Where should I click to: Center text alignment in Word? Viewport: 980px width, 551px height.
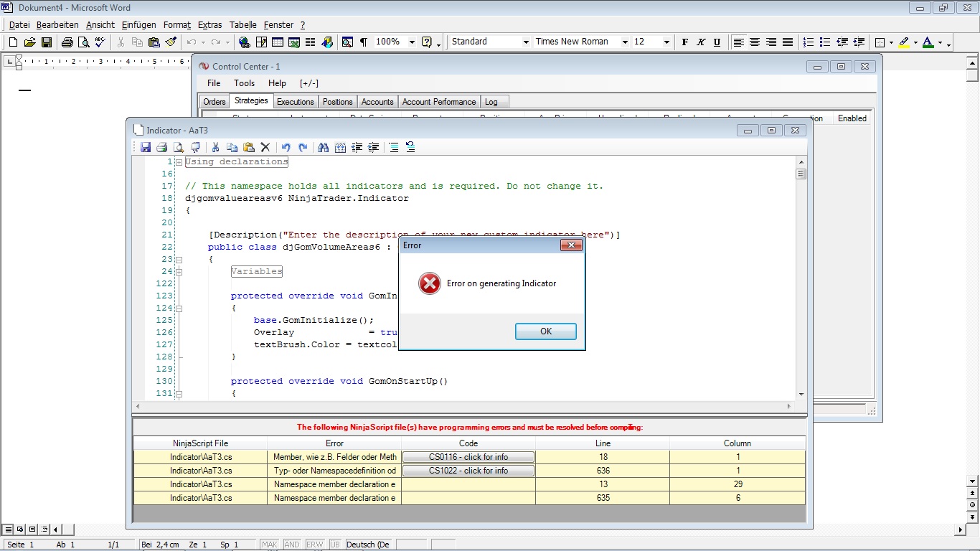(755, 42)
